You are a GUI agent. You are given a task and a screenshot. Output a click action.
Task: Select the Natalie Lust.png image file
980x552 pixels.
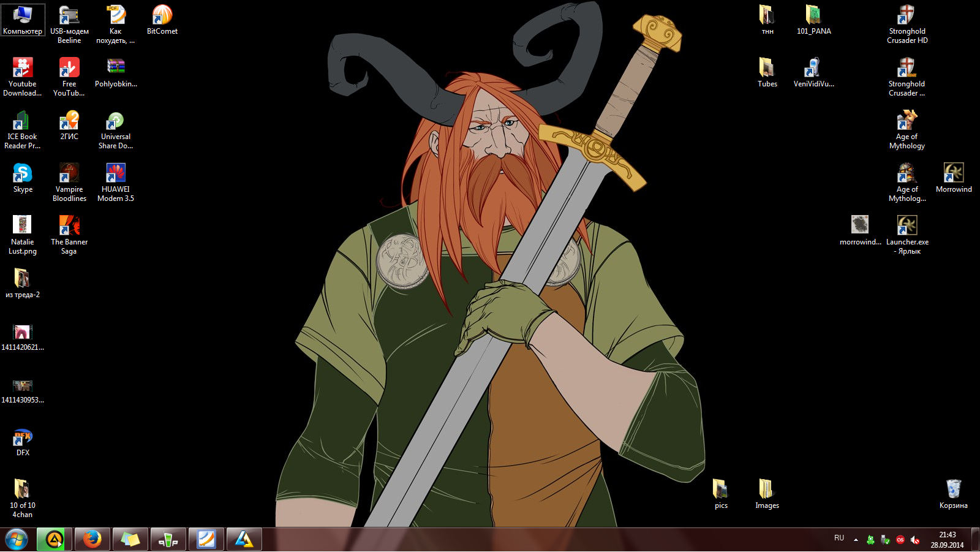point(23,235)
